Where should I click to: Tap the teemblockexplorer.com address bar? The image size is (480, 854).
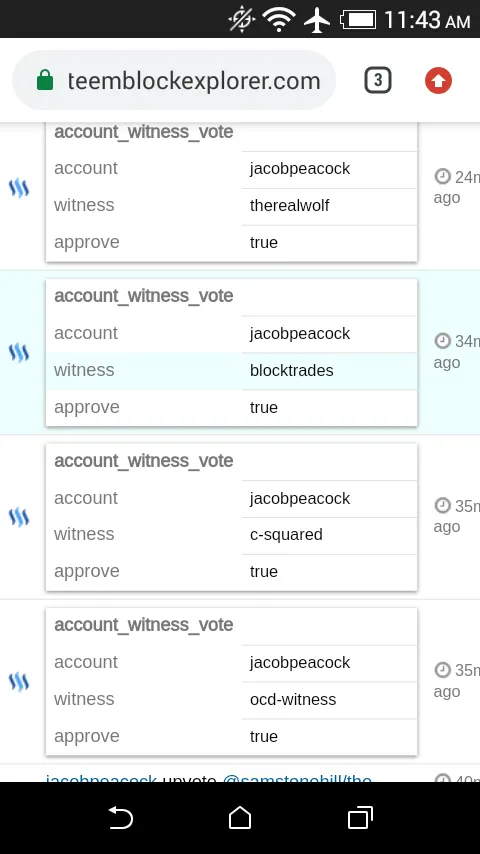[x=174, y=81]
